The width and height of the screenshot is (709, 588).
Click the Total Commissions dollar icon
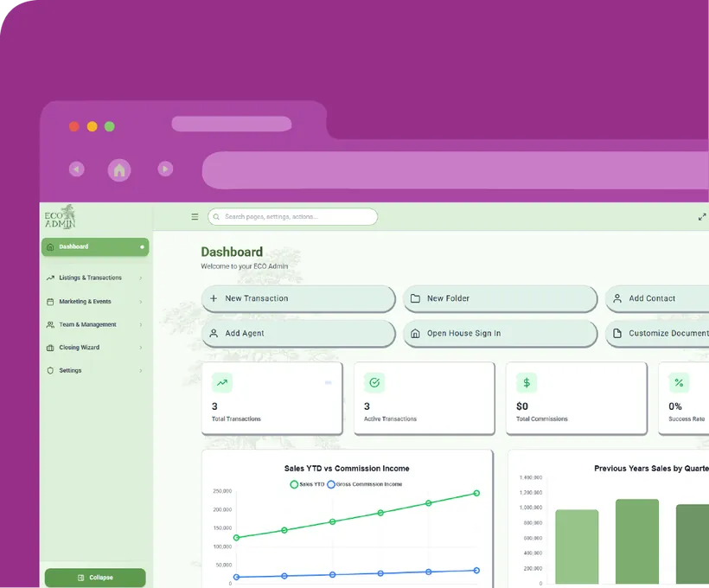pos(527,383)
